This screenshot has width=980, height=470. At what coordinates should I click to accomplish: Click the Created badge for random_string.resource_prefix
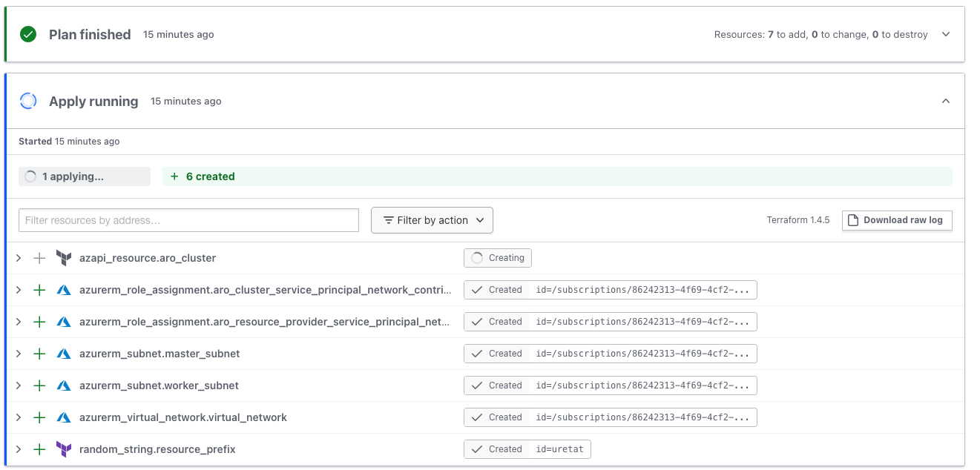point(527,449)
